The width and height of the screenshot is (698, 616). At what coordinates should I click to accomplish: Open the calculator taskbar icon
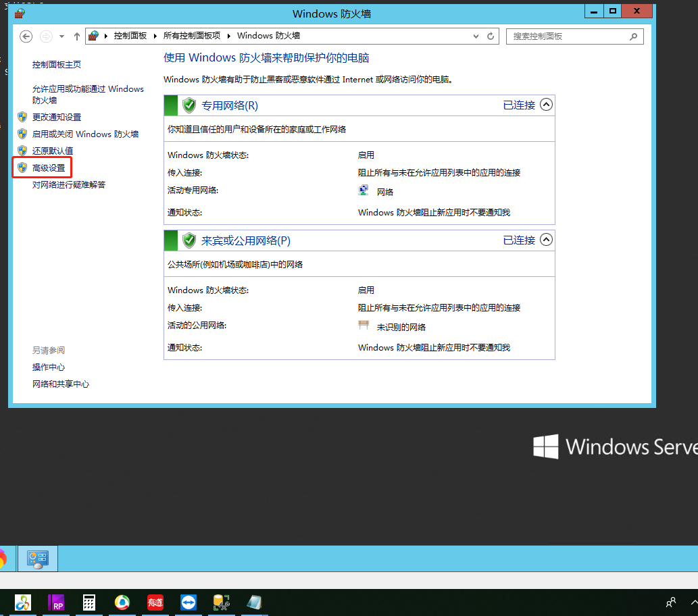tap(89, 602)
